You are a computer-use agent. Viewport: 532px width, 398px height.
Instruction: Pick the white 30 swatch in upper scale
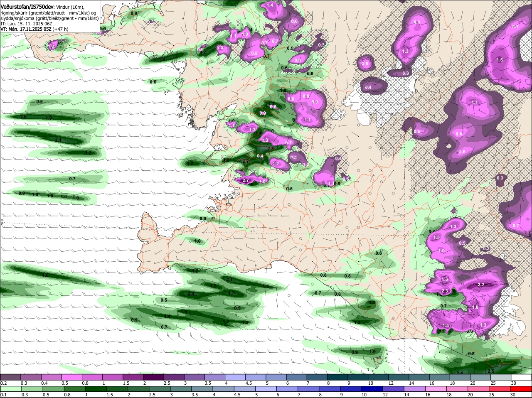coord(522,377)
